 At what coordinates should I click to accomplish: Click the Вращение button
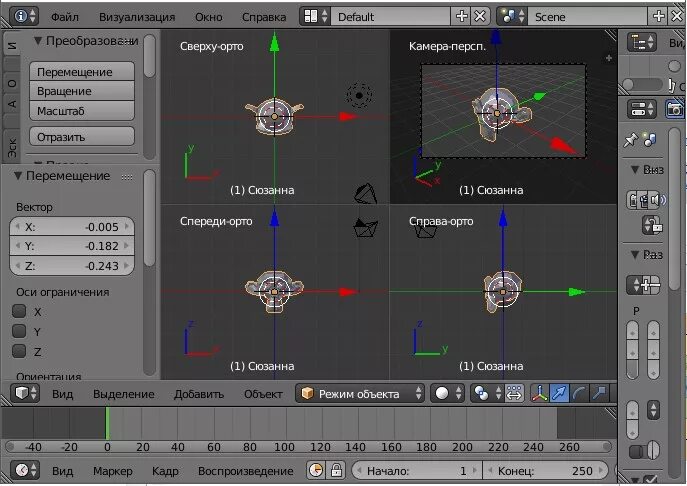[82, 91]
